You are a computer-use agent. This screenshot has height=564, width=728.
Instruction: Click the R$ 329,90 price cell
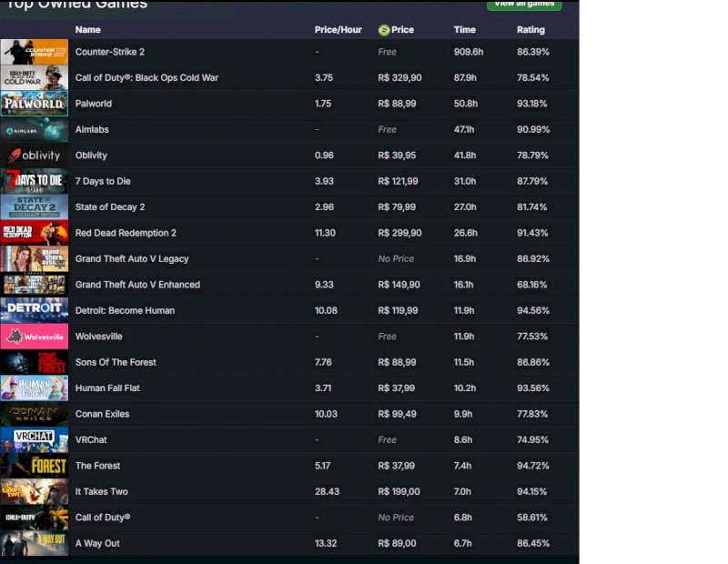point(399,77)
